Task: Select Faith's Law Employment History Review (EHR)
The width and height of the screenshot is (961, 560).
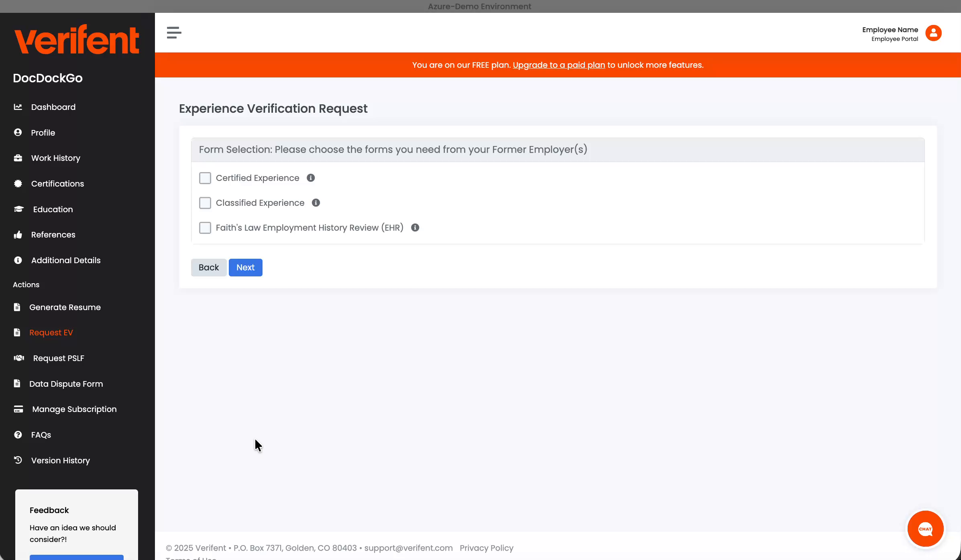Action: tap(205, 227)
